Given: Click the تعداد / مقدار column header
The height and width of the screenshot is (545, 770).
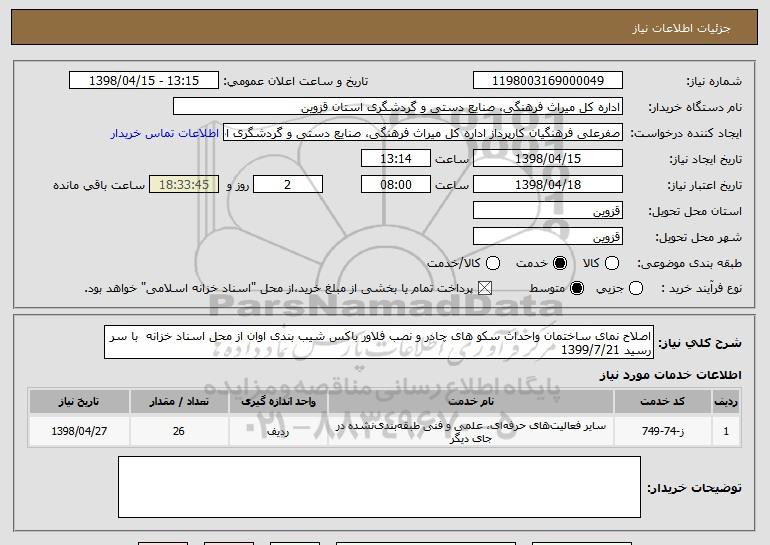Looking at the screenshot, I should pyautogui.click(x=179, y=402).
